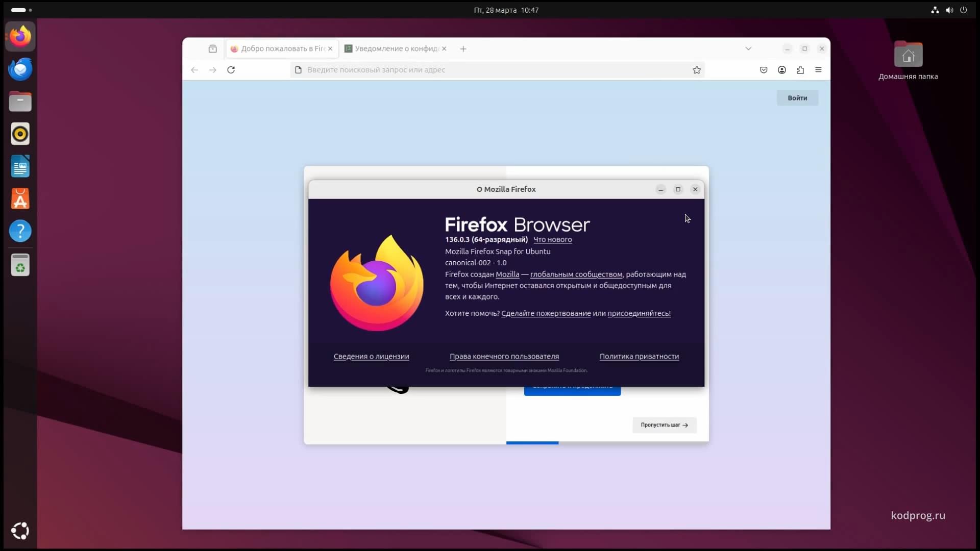
Task: Click 'Пропустить шаг' button
Action: pyautogui.click(x=665, y=425)
